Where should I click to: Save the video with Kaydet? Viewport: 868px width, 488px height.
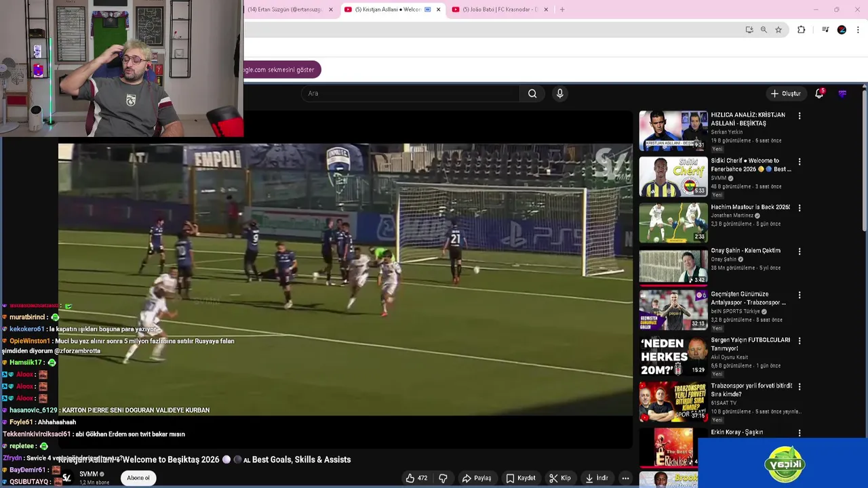[521, 478]
